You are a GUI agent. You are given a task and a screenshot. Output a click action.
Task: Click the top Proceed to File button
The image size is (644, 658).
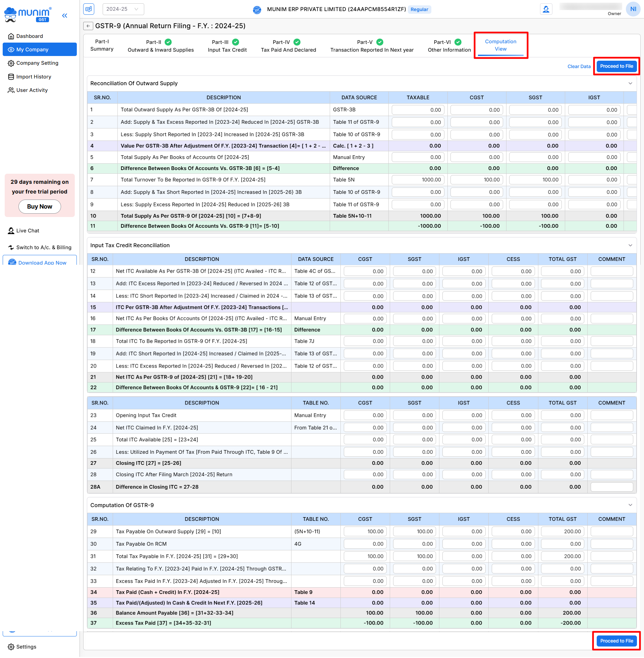616,66
